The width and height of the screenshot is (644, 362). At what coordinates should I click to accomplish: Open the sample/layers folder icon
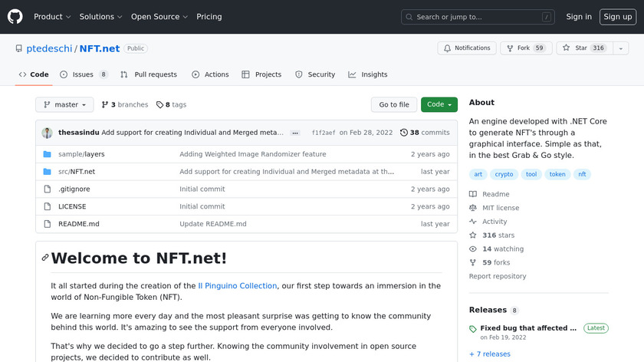47,154
